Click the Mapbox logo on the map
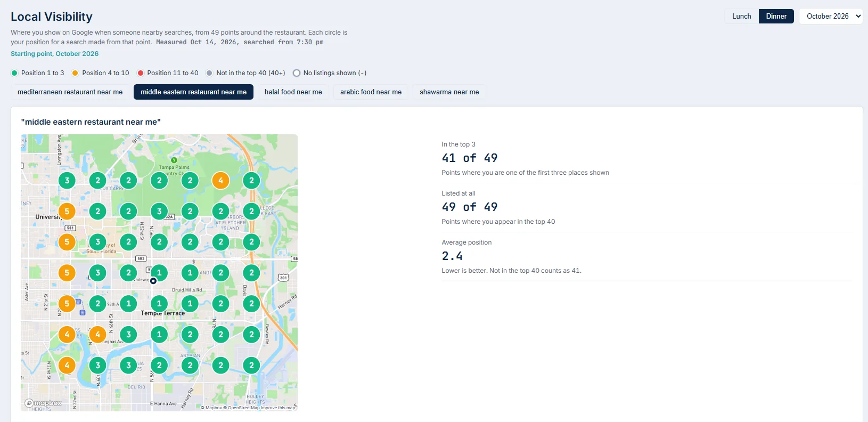Screen dimensions: 868x422 44,403
